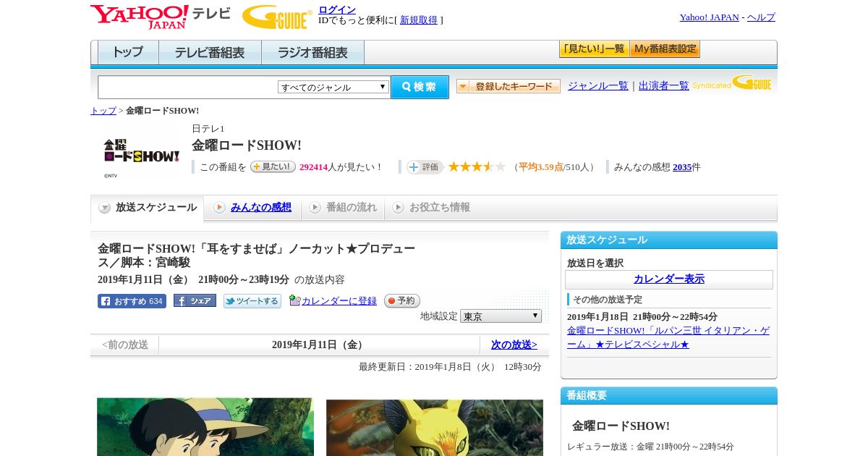This screenshot has height=456, width=868.
Task: Open the ルパン三世 イタリアン・ゲーム program link
Action: (668, 337)
